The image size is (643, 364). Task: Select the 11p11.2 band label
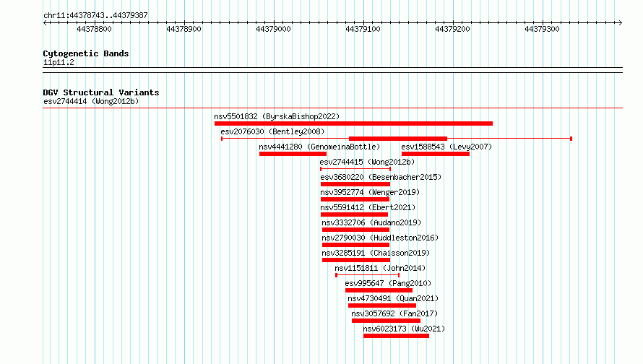[x=59, y=62]
